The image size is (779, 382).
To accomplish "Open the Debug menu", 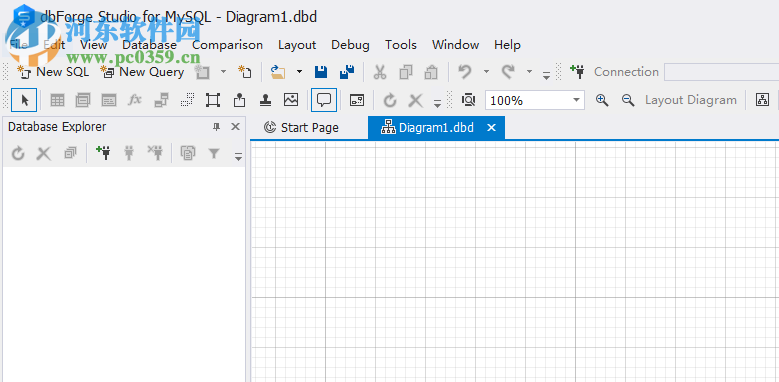I will pyautogui.click(x=350, y=45).
